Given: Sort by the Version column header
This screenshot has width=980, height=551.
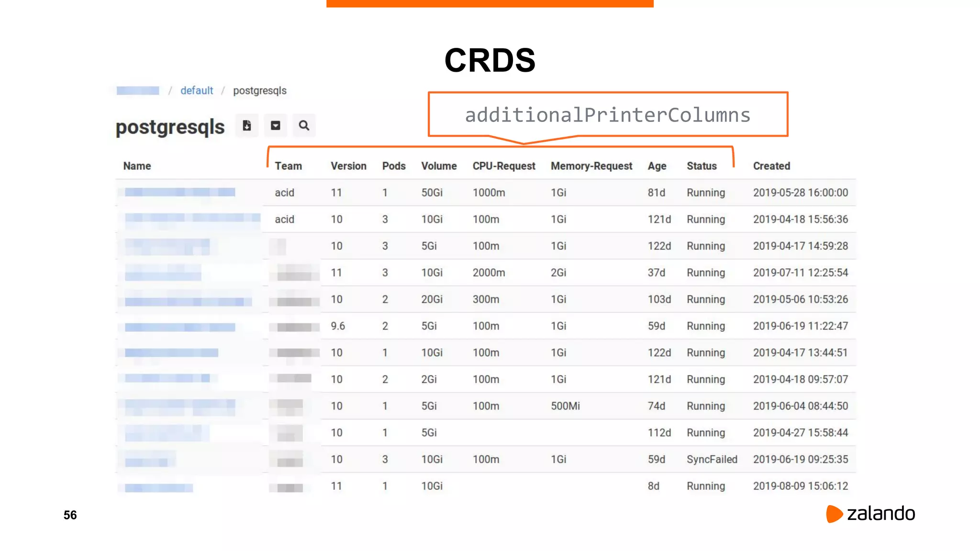Looking at the screenshot, I should click(348, 166).
